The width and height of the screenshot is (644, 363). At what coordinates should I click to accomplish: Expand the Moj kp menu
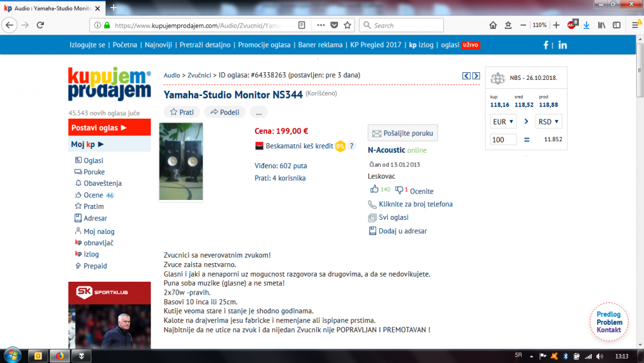[x=109, y=144]
